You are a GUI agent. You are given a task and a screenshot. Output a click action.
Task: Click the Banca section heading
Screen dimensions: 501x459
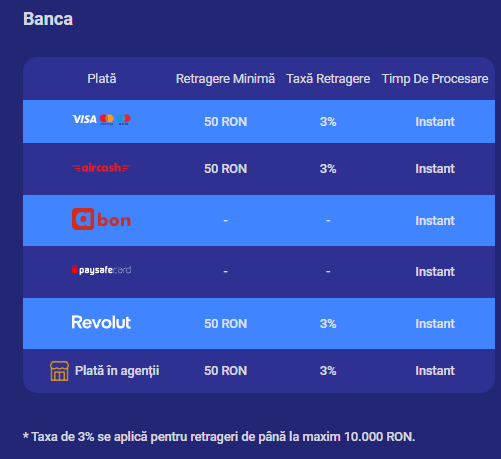coord(48,19)
